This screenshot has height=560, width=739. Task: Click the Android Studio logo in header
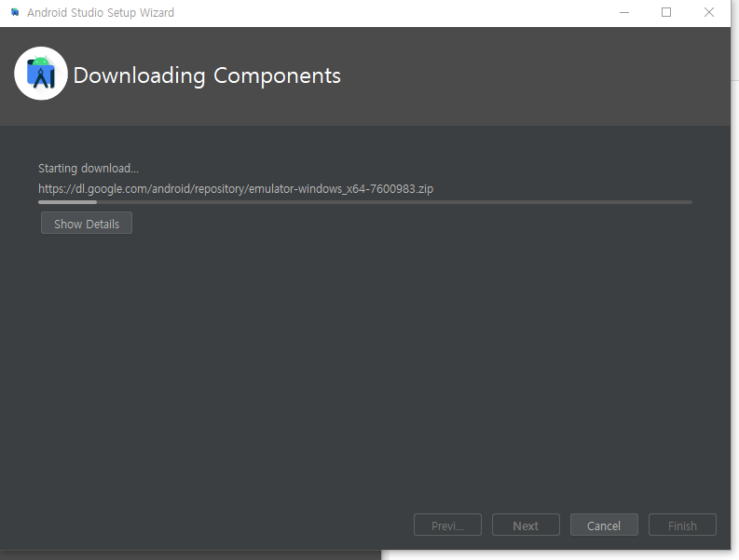[41, 74]
